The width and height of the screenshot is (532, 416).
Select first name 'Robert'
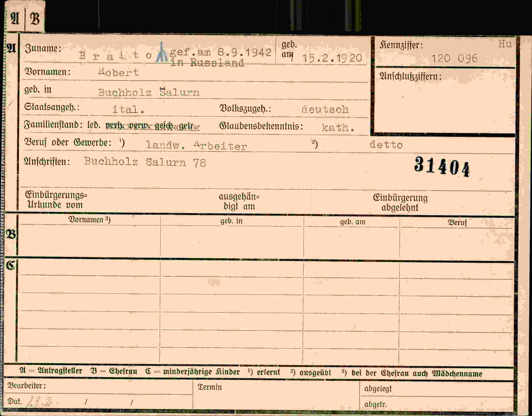[118, 72]
